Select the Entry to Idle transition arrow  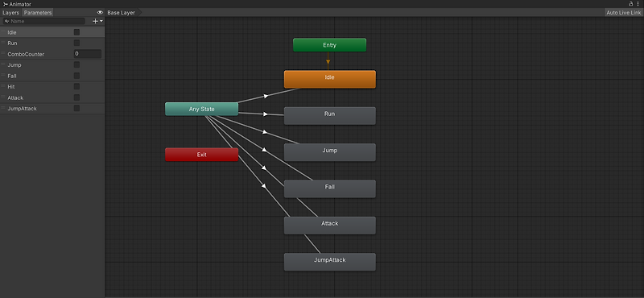[x=328, y=62]
